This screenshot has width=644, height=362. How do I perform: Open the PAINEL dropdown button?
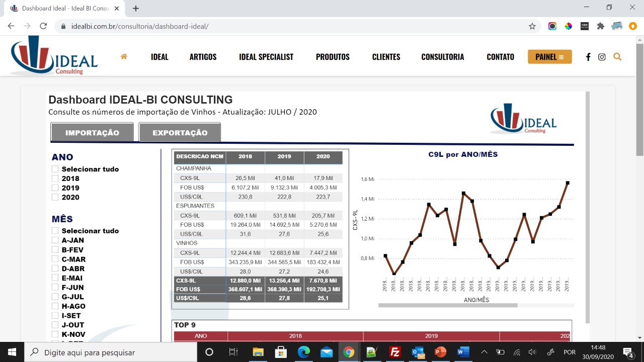(550, 57)
